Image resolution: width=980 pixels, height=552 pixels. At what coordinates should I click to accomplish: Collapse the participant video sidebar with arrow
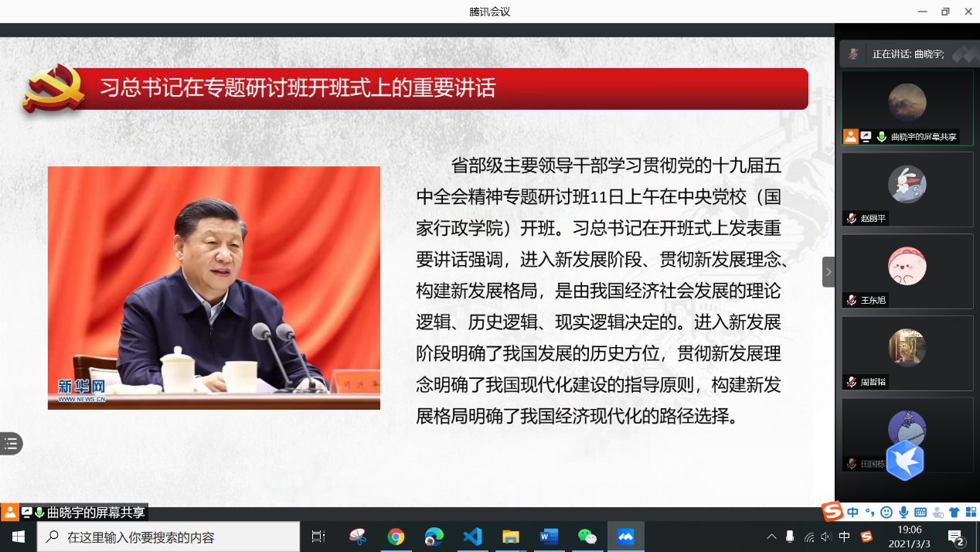click(829, 272)
